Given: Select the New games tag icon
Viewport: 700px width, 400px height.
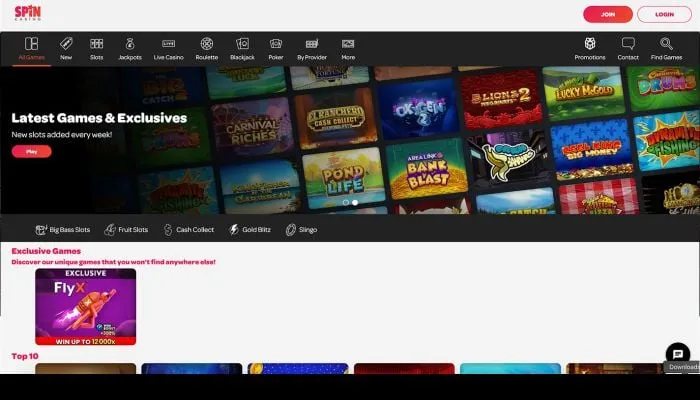Looking at the screenshot, I should pos(66,43).
